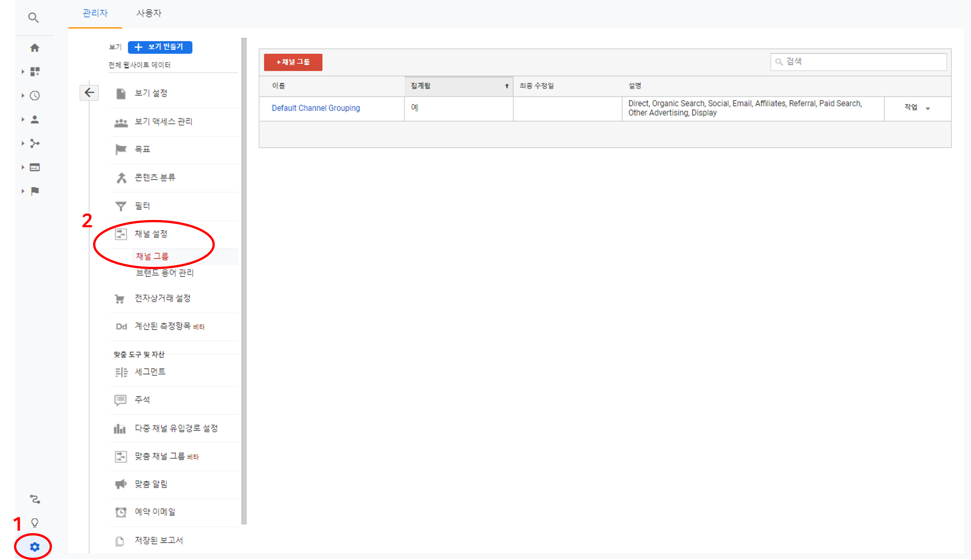The width and height of the screenshot is (971, 560).
Task: Expand the Customization dashboard menu arrow
Action: coord(23,72)
